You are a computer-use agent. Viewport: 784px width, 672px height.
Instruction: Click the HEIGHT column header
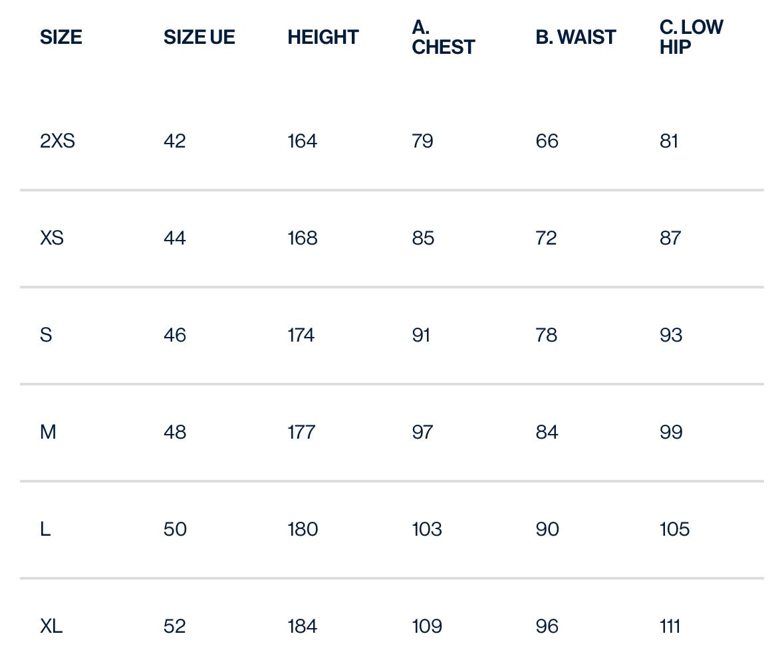click(x=323, y=37)
